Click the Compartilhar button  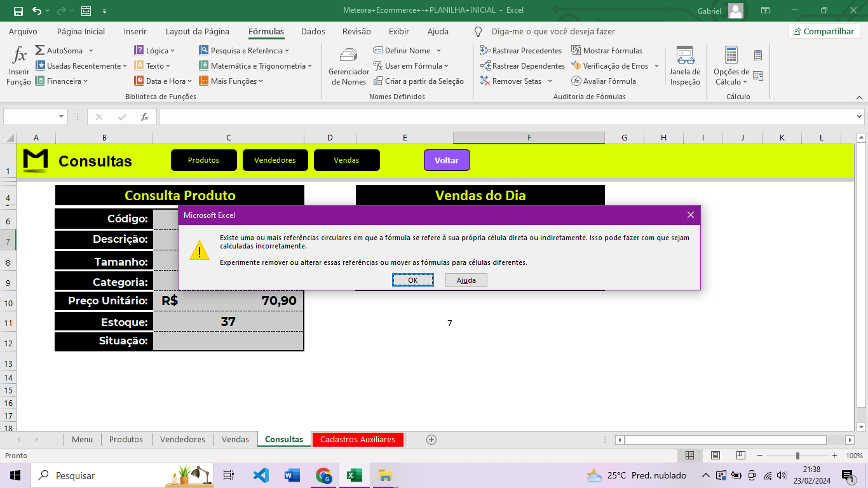pyautogui.click(x=824, y=31)
